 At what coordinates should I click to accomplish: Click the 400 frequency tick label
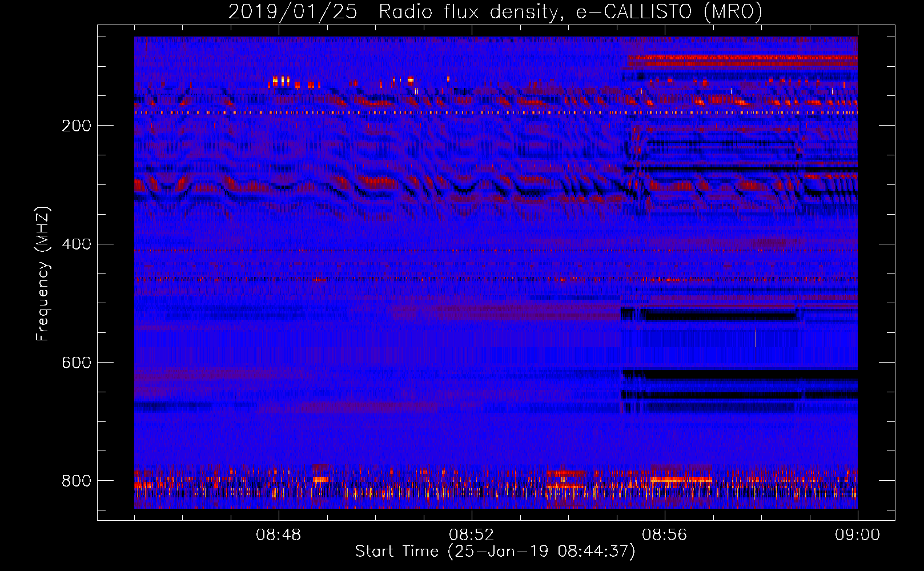click(77, 244)
